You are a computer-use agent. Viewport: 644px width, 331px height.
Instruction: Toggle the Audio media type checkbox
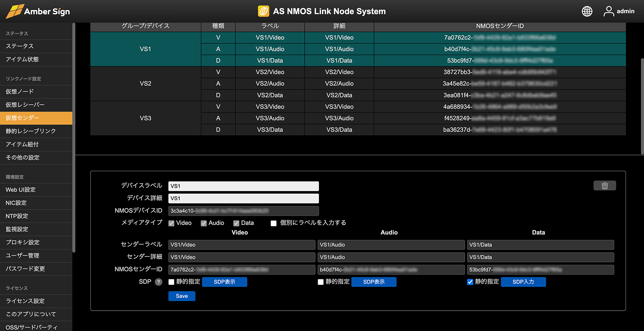(x=204, y=223)
